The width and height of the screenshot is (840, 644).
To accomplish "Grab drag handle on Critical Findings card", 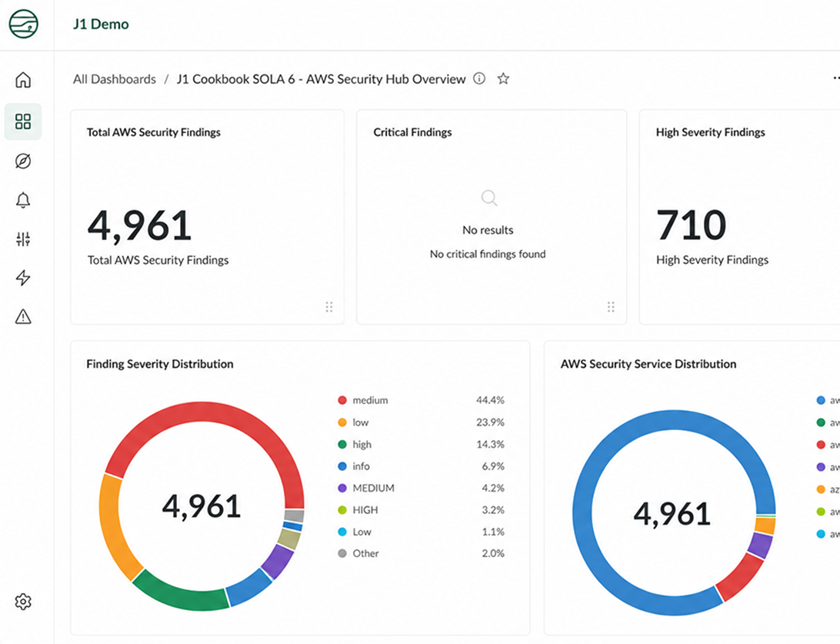I will (x=611, y=307).
